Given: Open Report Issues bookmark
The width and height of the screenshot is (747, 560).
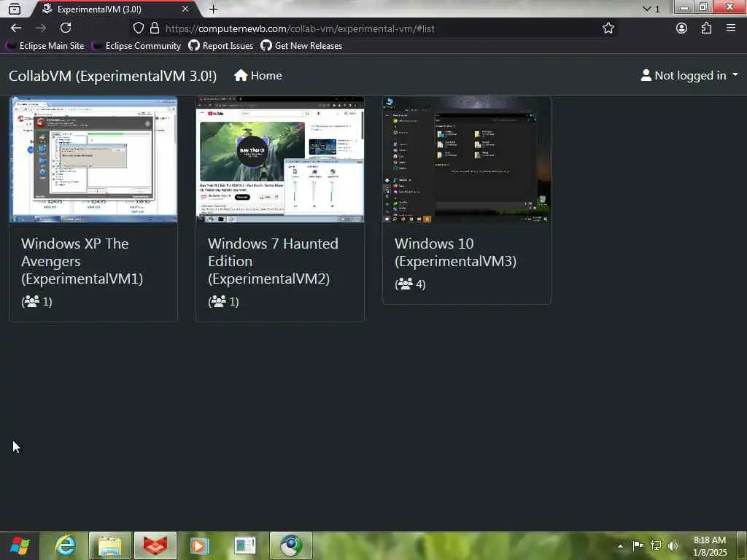Looking at the screenshot, I should pyautogui.click(x=220, y=46).
